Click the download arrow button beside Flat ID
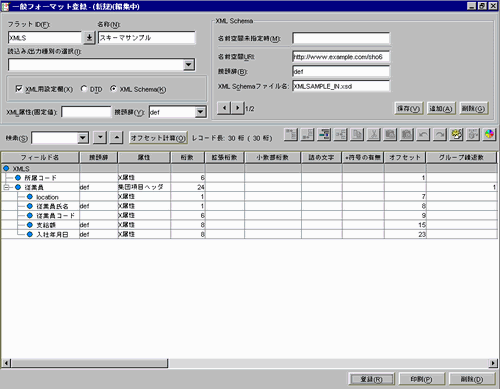Image resolution: width=500 pixels, height=389 pixels. coord(89,38)
